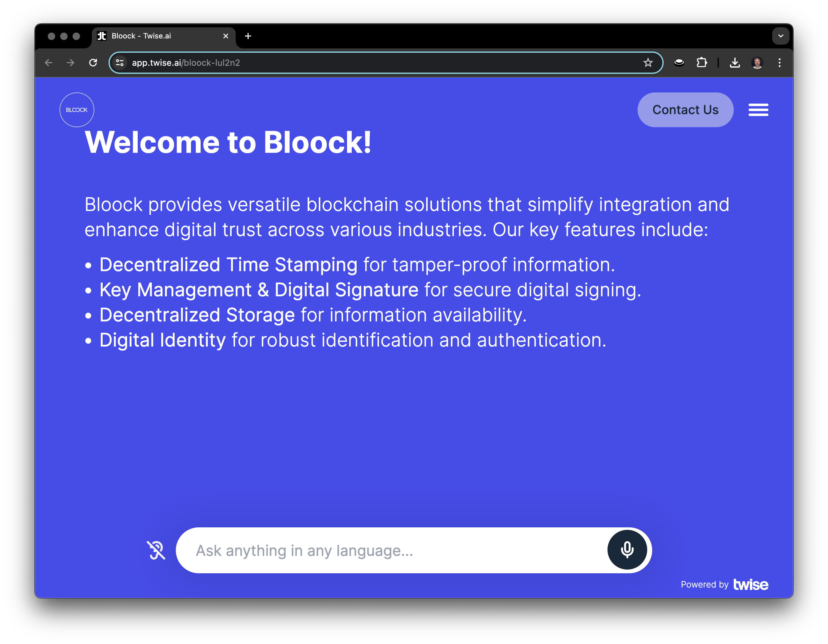Viewport: 828px width, 644px height.
Task: Open a new browser tab
Action: pyautogui.click(x=248, y=36)
